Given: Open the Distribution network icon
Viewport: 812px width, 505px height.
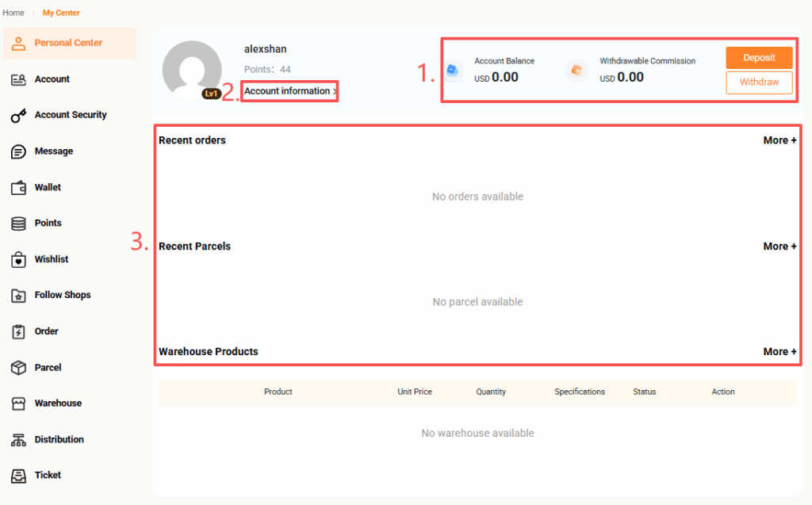Looking at the screenshot, I should click(x=19, y=440).
